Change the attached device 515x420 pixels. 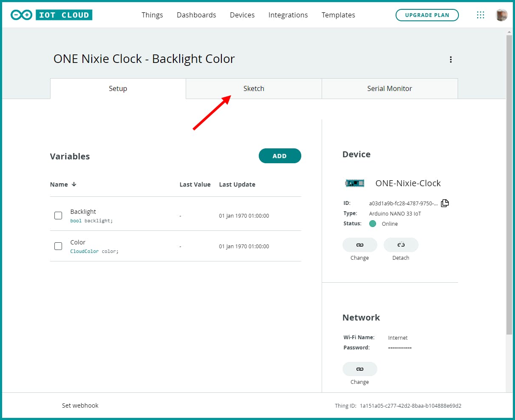coord(359,245)
